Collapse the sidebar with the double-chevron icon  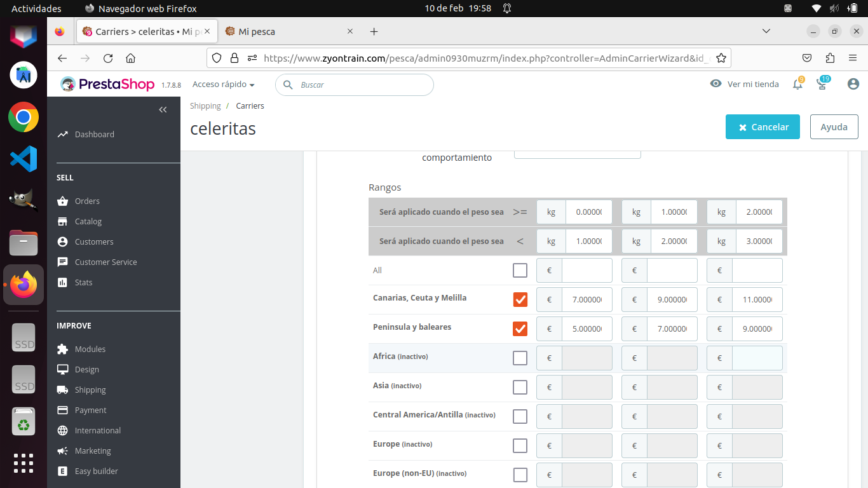[x=163, y=110]
